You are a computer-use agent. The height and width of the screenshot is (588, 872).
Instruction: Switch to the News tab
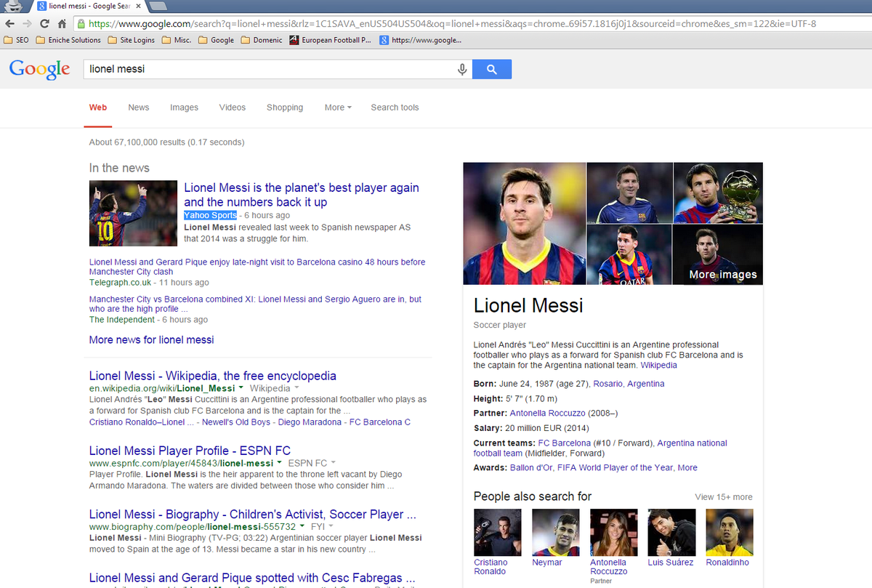pos(139,107)
